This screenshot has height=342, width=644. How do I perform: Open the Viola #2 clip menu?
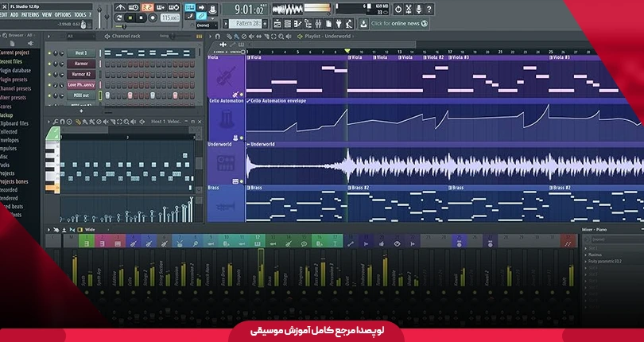pos(425,57)
